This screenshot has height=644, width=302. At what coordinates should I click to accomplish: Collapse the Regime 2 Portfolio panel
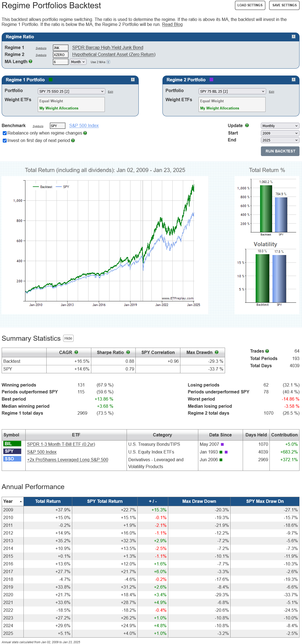(x=293, y=80)
